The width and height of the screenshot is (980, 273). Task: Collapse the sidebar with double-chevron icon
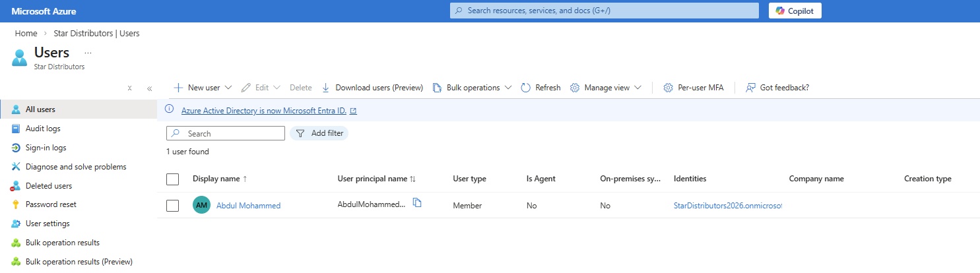[x=150, y=88]
